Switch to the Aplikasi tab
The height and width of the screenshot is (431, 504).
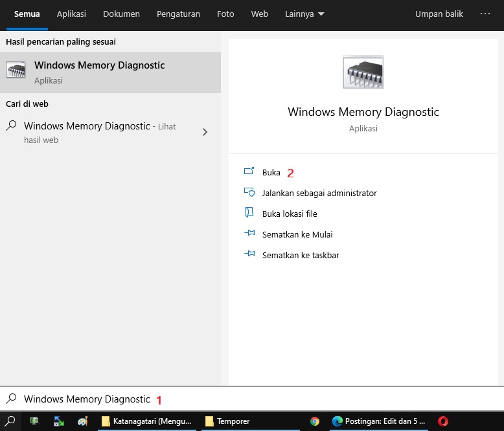[71, 14]
